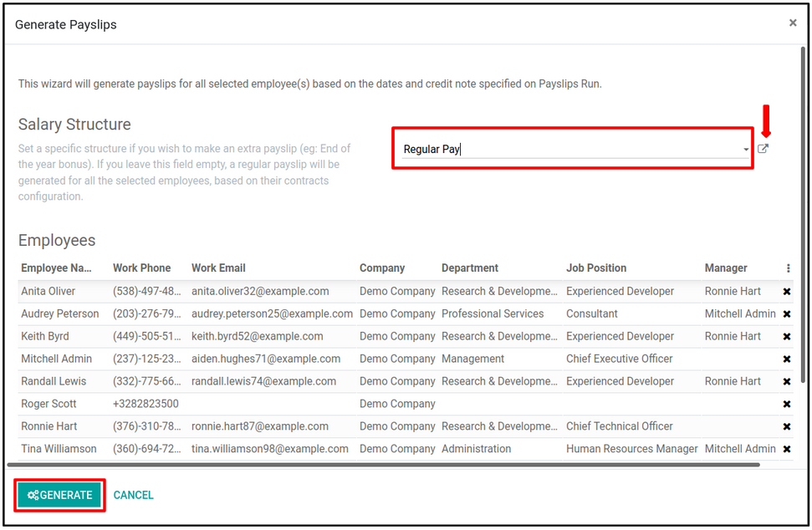Click Tina Williamson's work phone number
The height and width of the screenshot is (530, 812).
coord(147,449)
